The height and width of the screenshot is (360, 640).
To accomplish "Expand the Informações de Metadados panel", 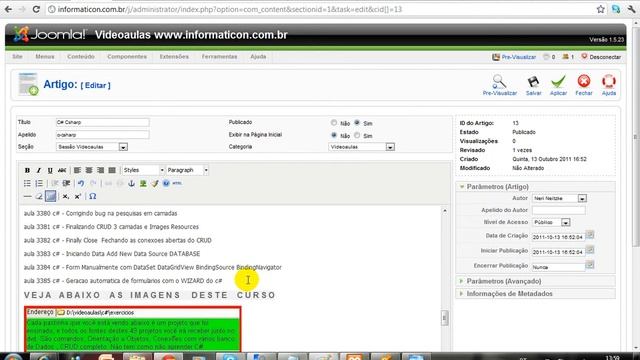I will pos(509,294).
